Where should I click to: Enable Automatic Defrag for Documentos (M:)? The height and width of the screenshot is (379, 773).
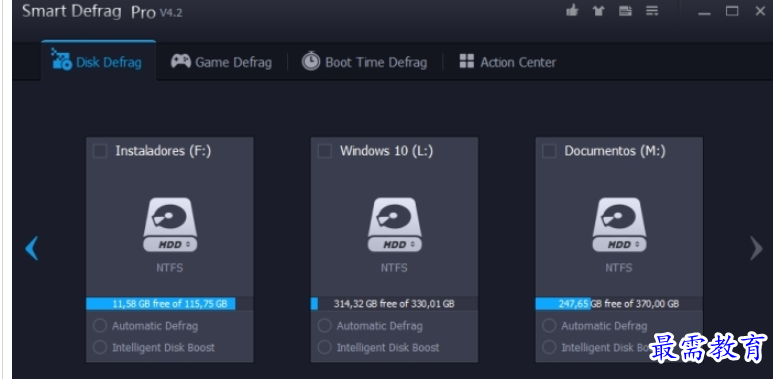pos(549,326)
